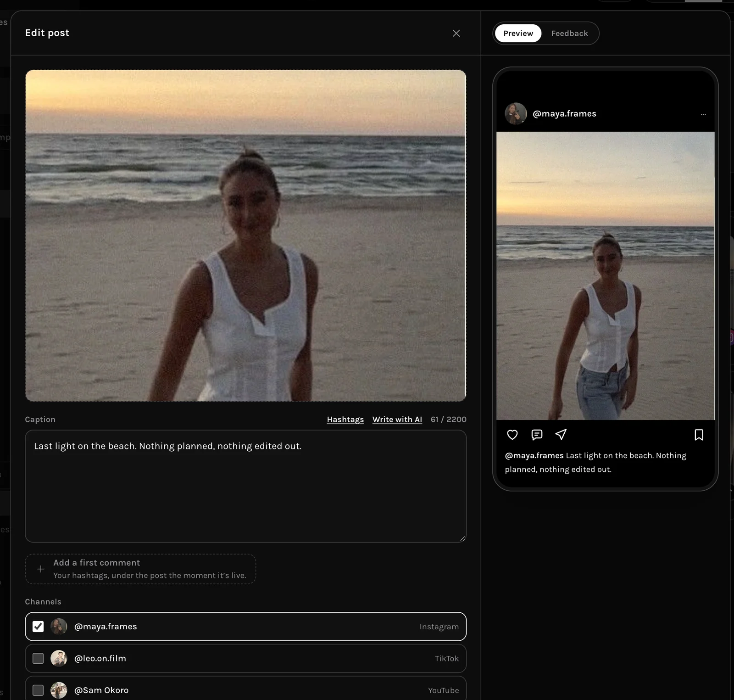Click Write with AI link

pyautogui.click(x=397, y=420)
